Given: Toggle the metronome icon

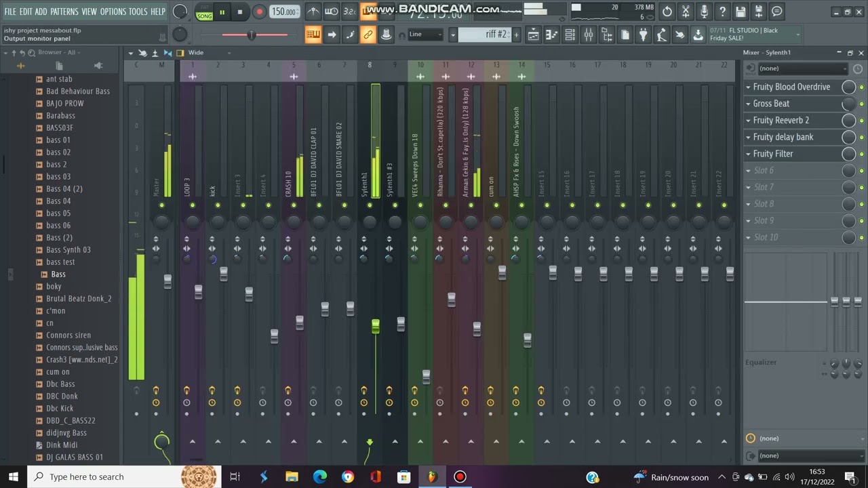Looking at the screenshot, I should (313, 12).
